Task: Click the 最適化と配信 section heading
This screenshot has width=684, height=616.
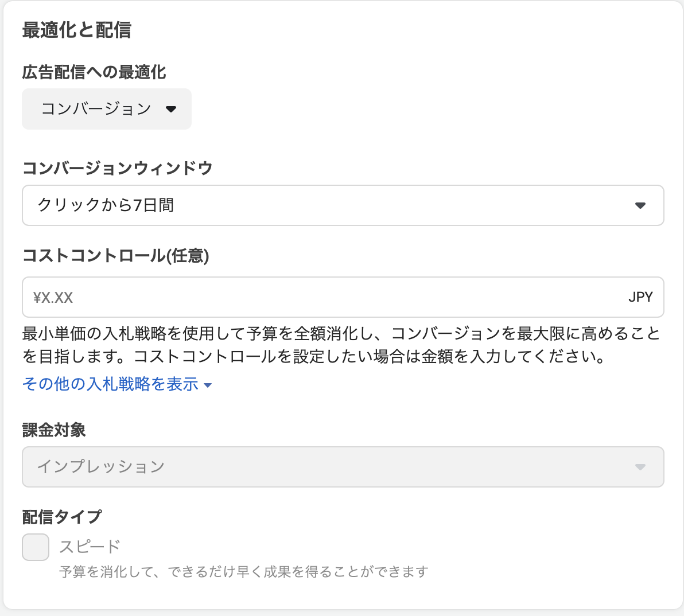Action: (77, 30)
